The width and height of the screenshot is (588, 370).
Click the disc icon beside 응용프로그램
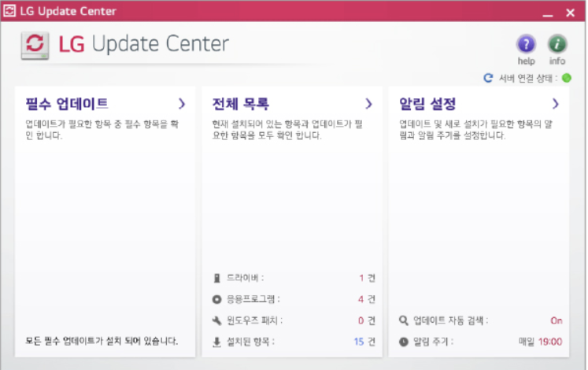click(216, 299)
